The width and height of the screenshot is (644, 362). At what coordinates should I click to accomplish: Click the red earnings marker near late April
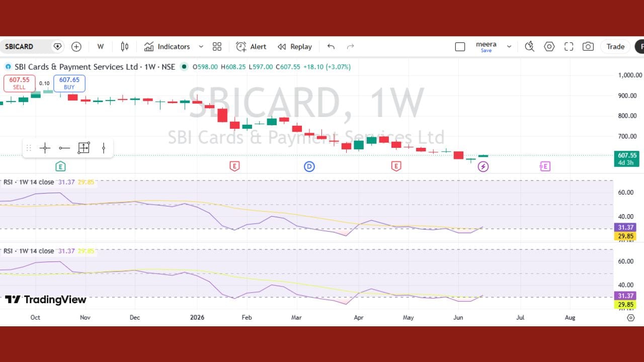coord(396,166)
